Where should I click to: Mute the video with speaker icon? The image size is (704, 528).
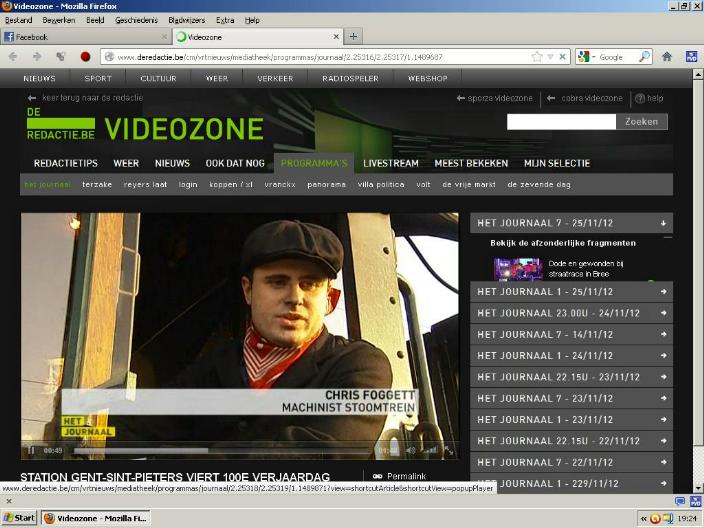click(x=411, y=450)
